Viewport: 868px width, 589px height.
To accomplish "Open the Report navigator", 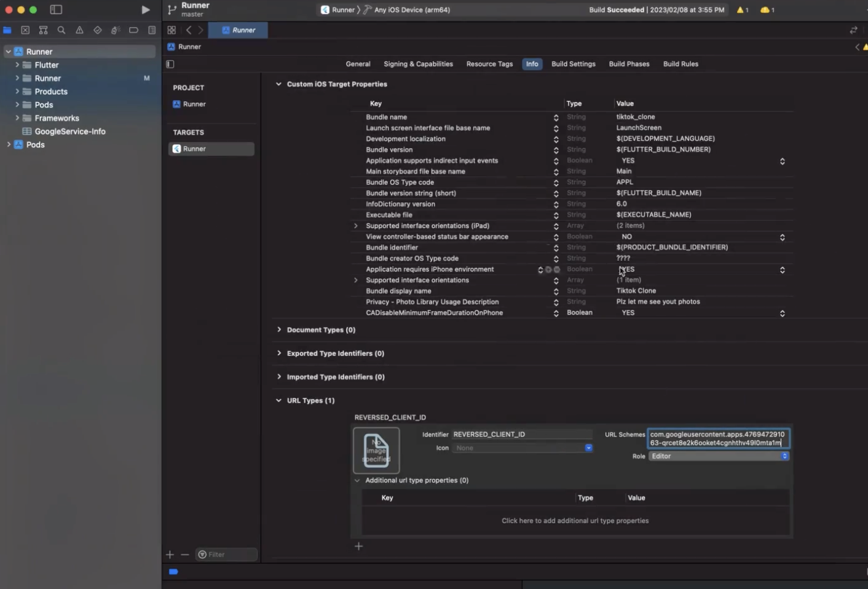I will [152, 30].
